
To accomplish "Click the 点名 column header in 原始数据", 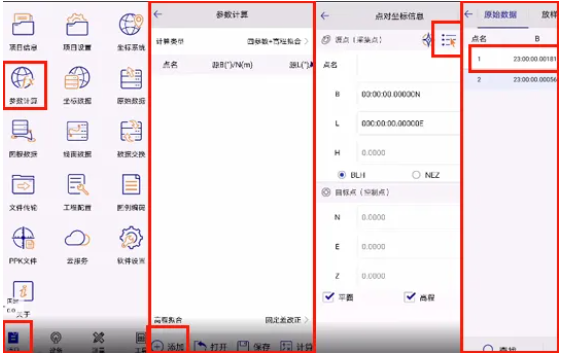I will click(x=479, y=39).
